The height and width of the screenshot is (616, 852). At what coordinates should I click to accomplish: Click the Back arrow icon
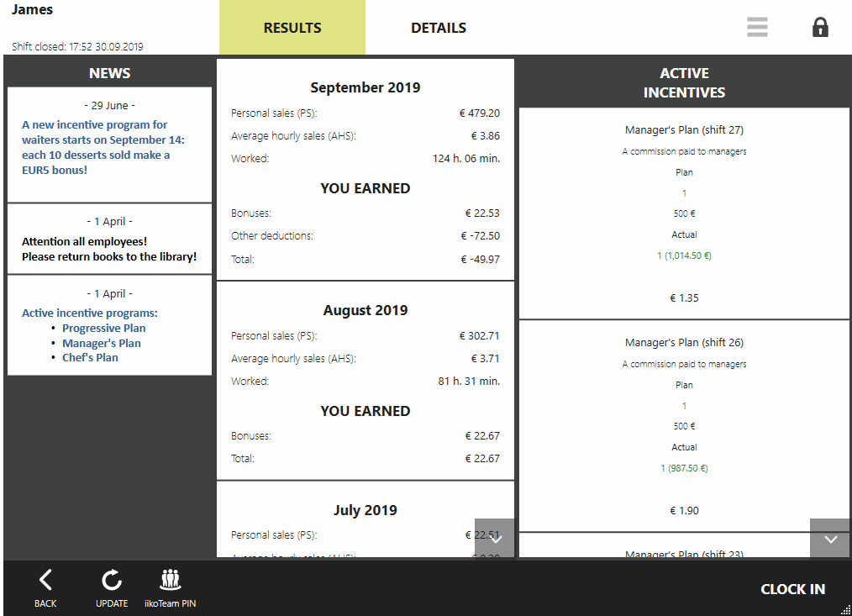(x=45, y=580)
